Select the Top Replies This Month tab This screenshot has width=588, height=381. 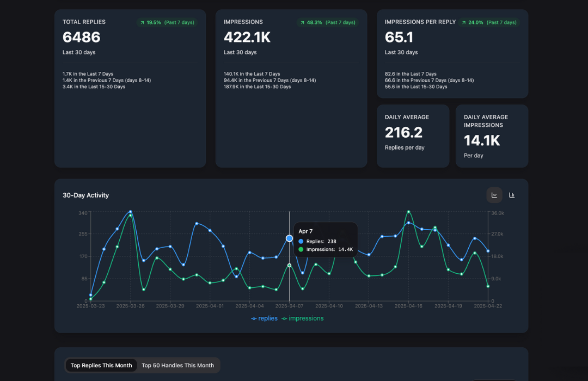pyautogui.click(x=101, y=365)
